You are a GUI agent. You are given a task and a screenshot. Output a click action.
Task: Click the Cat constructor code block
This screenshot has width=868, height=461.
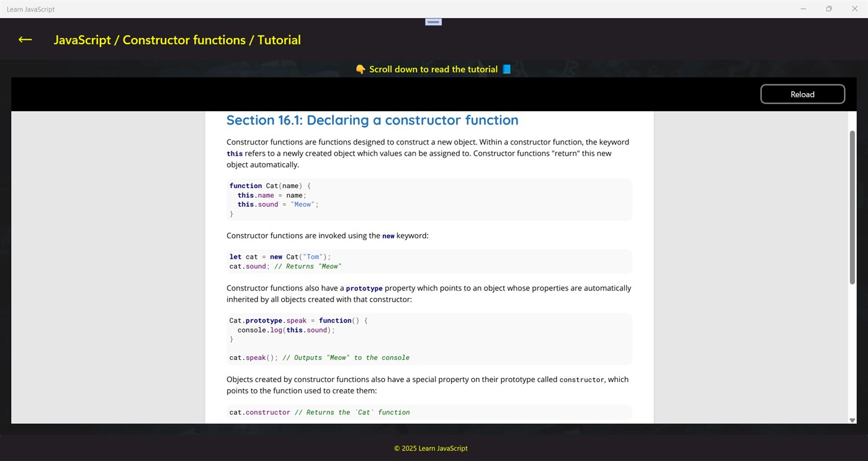pos(428,199)
